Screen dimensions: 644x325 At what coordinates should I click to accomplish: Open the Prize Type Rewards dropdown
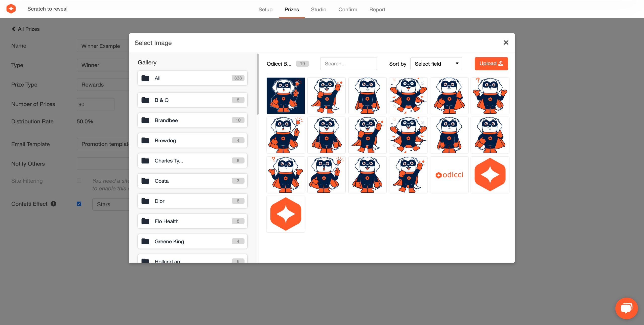pos(103,85)
